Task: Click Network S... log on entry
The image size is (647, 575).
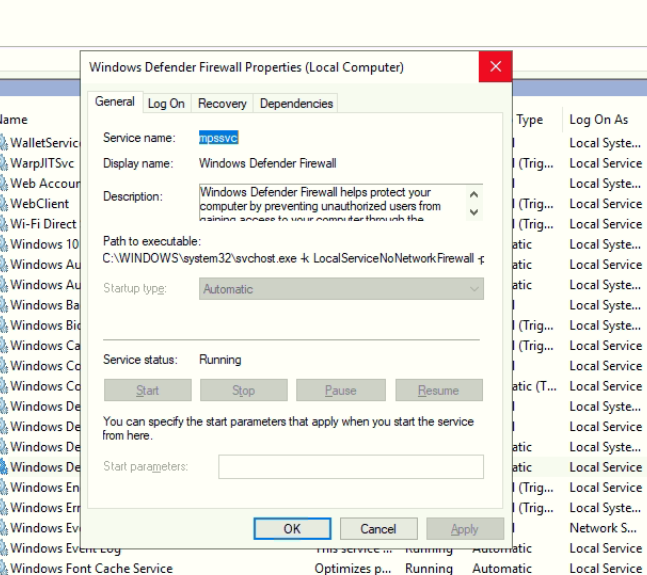Action: tap(603, 528)
